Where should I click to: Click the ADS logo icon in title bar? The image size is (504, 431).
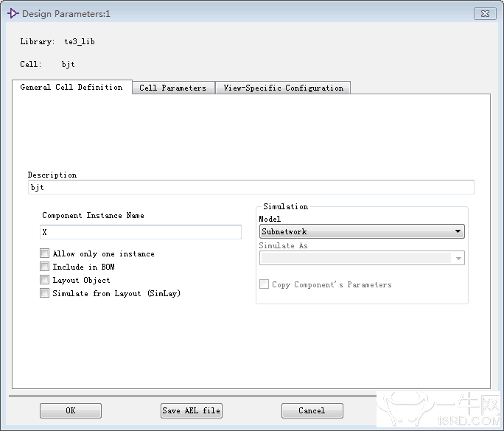pyautogui.click(x=13, y=13)
